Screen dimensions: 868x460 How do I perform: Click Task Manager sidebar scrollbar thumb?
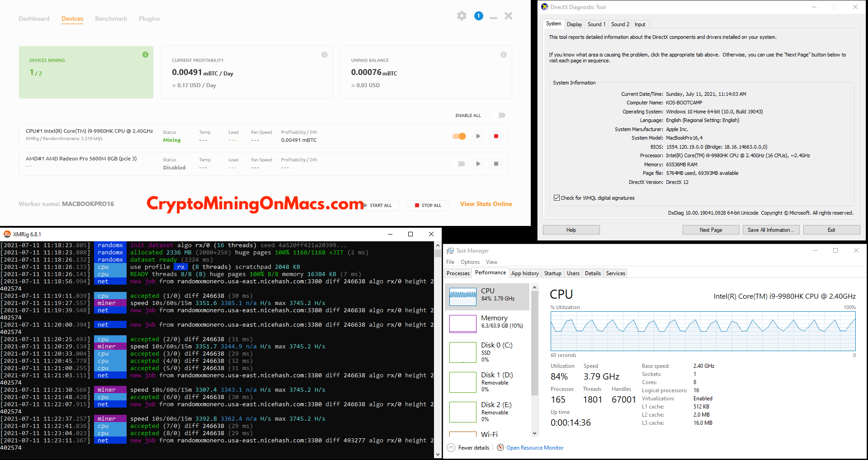535,343
